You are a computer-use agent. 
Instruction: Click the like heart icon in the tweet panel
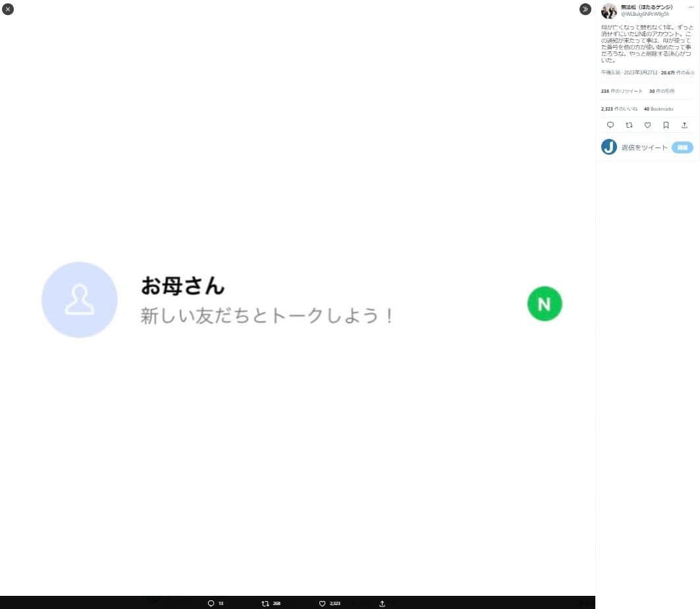coord(647,125)
